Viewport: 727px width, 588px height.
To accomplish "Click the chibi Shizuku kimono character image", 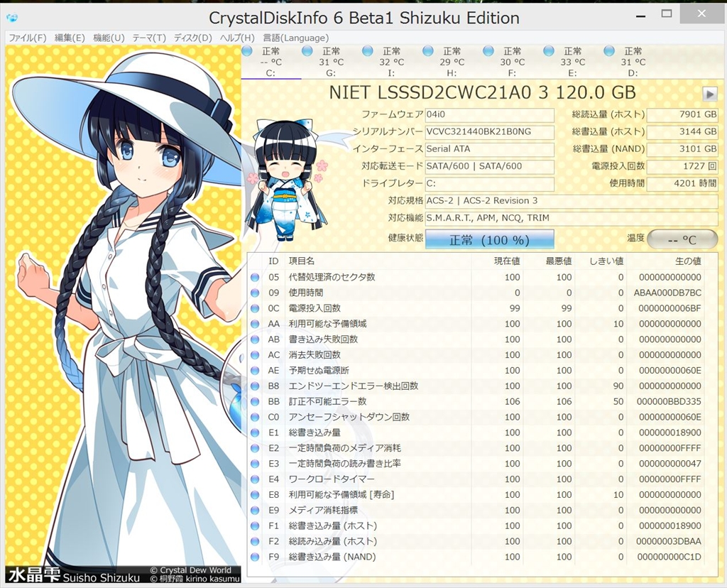I will point(287,181).
